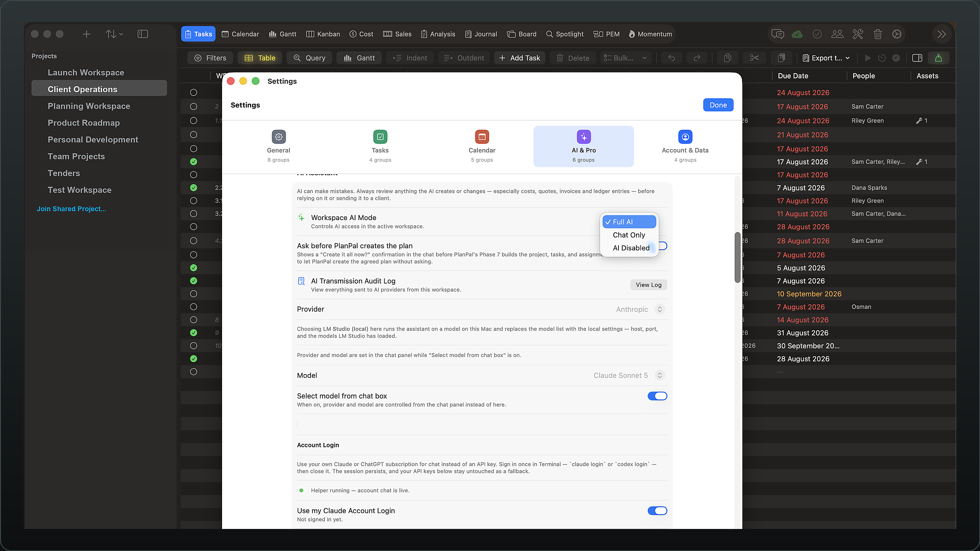Viewport: 980px width, 551px height.
Task: Click the Add Task button
Action: [519, 58]
